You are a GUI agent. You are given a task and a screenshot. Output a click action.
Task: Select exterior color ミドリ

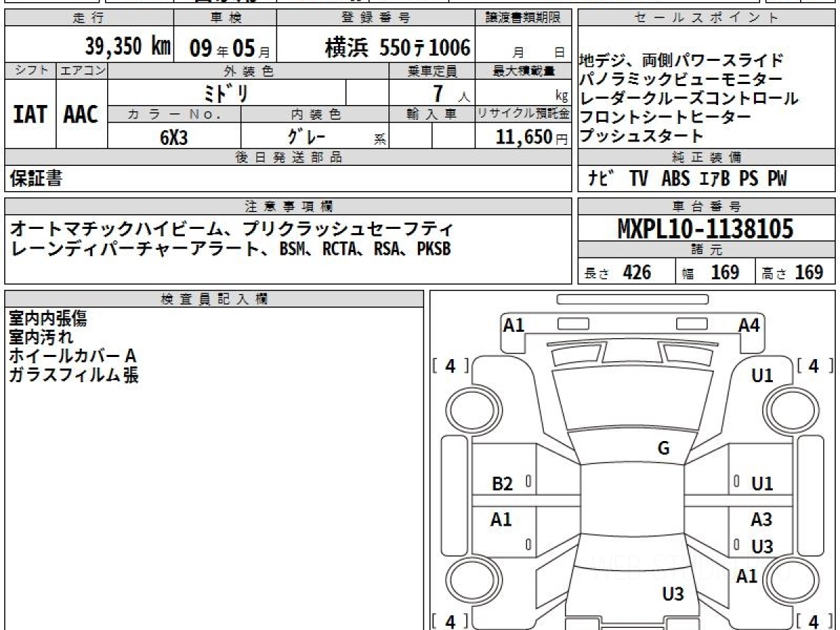(227, 93)
